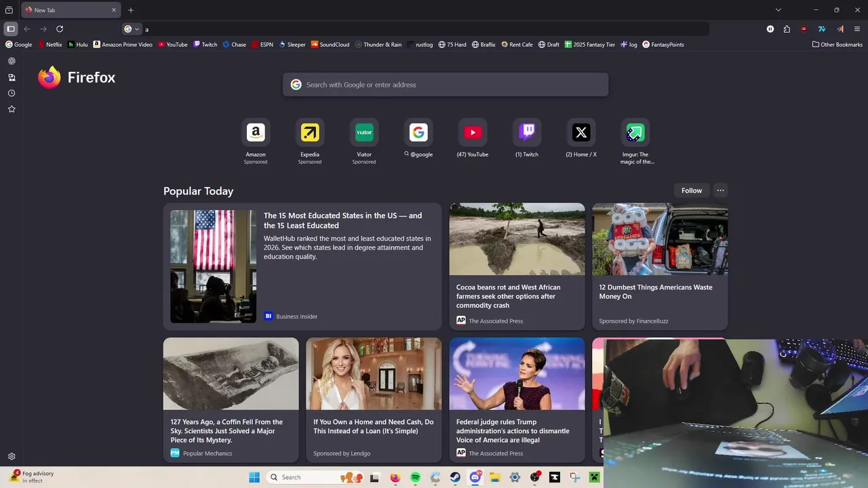Viewport: 868px width, 488px height.
Task: Open Spotify from the taskbar
Action: point(415,477)
